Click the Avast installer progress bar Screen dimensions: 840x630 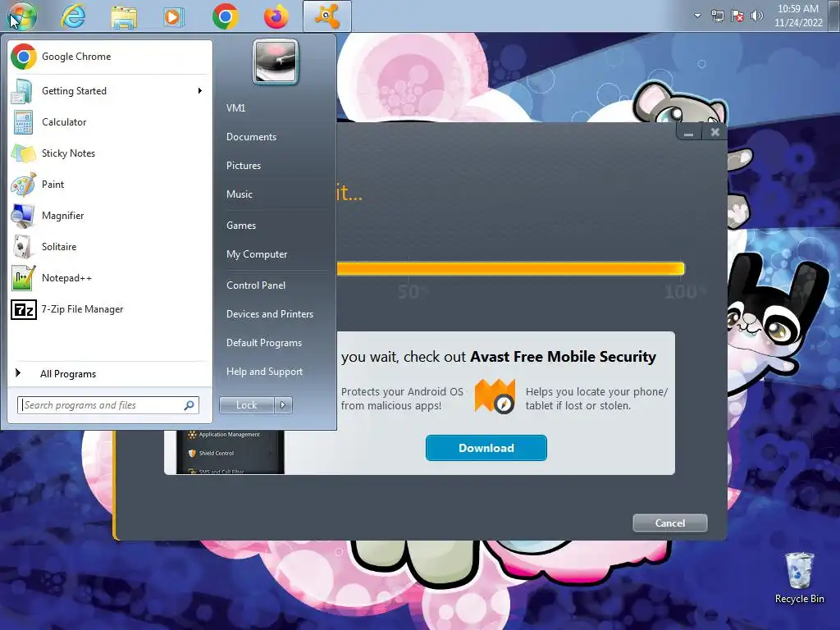(510, 268)
